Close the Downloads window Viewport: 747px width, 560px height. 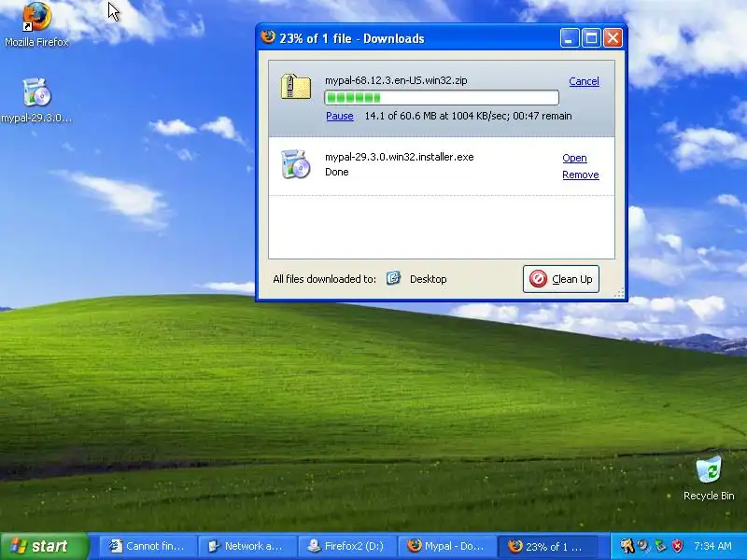613,38
